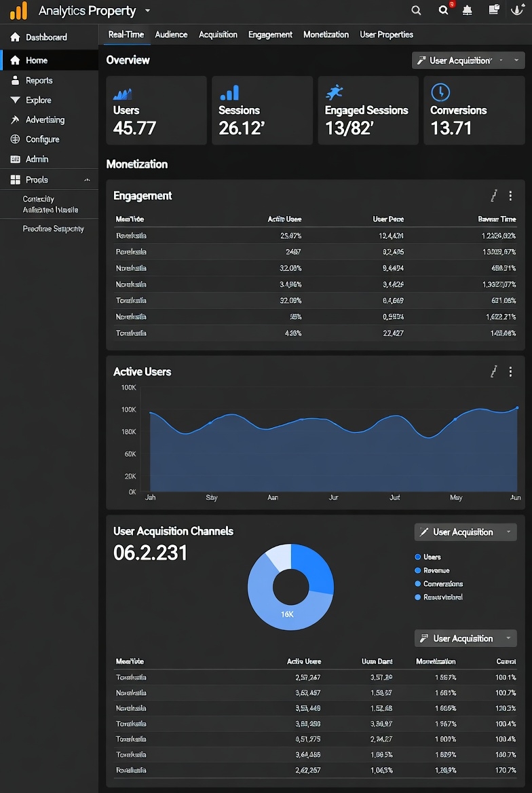The height and width of the screenshot is (793, 532).
Task: Switch to the Monetization tab
Action: coord(326,35)
